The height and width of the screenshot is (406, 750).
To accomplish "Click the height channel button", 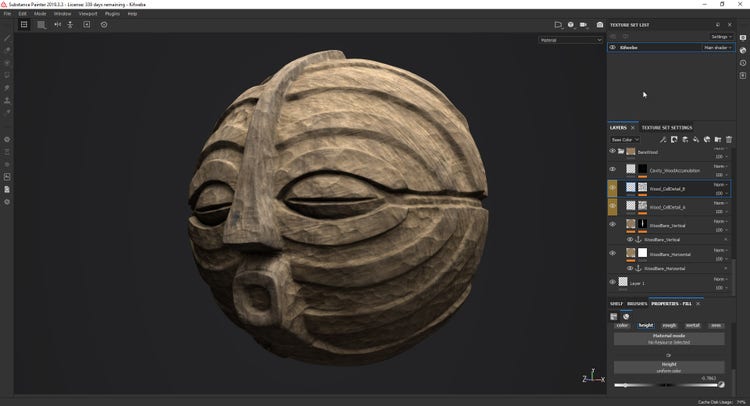I will [x=645, y=325].
